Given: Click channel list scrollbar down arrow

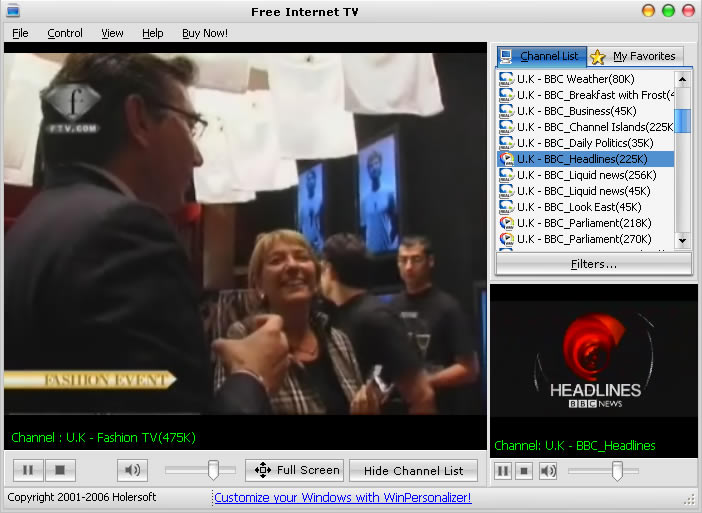Looking at the screenshot, I should pos(682,240).
